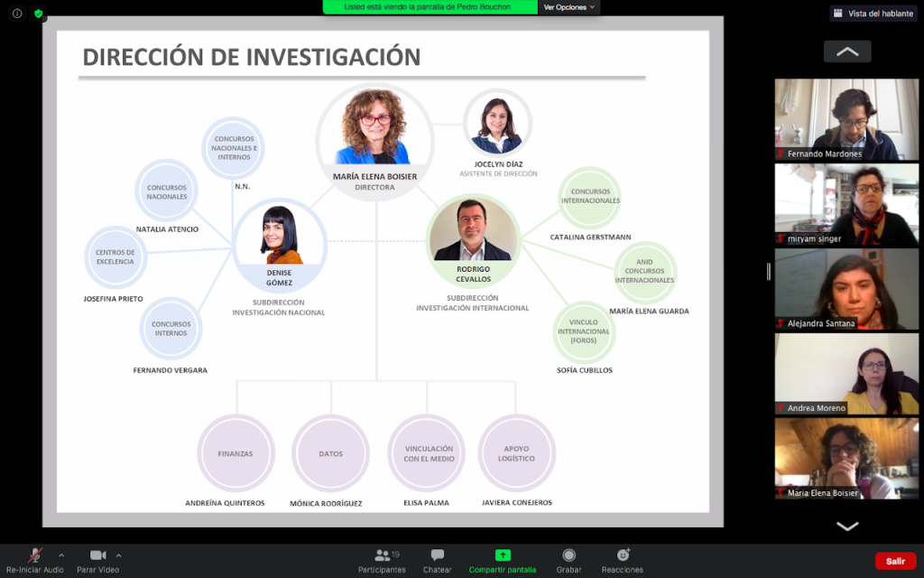The image size is (924, 578).
Task: Open the meeting information icon
Action: (x=17, y=14)
